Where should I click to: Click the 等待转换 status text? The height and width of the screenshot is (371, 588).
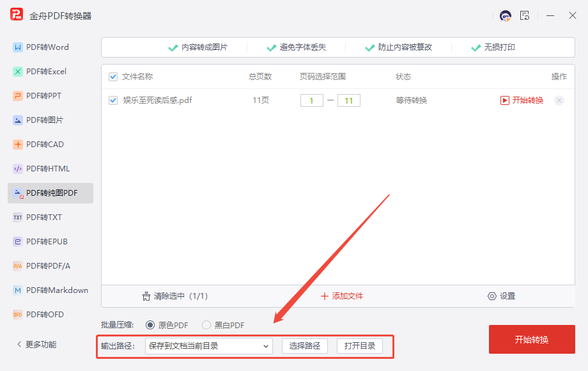pos(412,100)
